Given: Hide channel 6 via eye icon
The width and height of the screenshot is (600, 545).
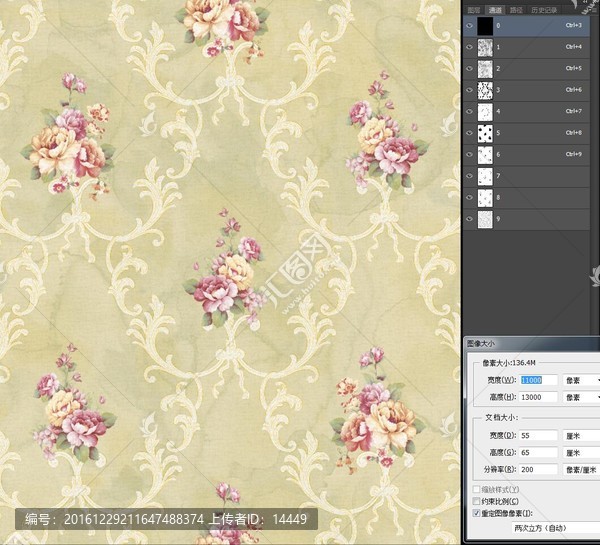Looking at the screenshot, I should click(x=470, y=154).
